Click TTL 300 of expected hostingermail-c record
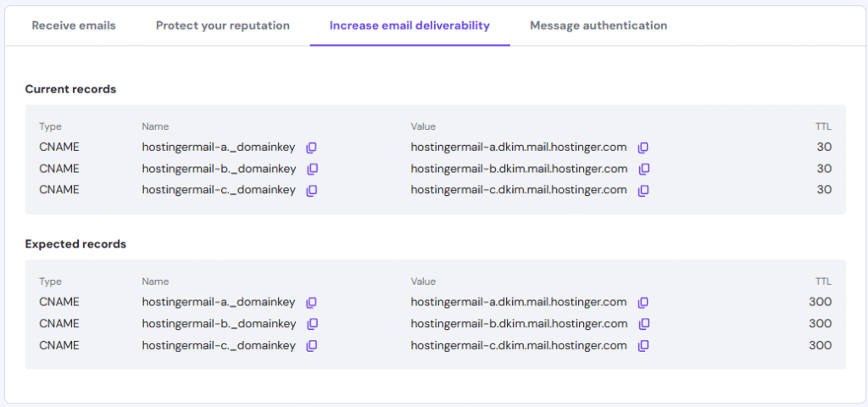The width and height of the screenshot is (868, 407). coord(821,345)
